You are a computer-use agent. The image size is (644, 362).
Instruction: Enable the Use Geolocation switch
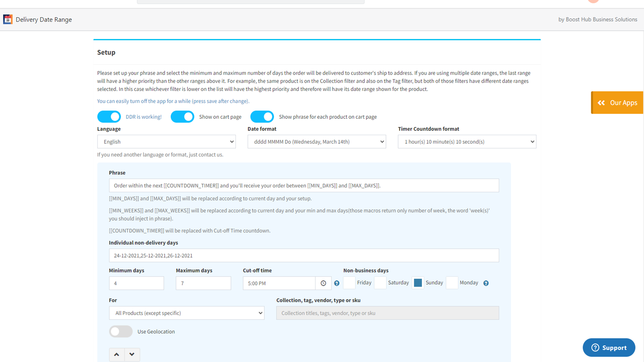[x=121, y=331]
